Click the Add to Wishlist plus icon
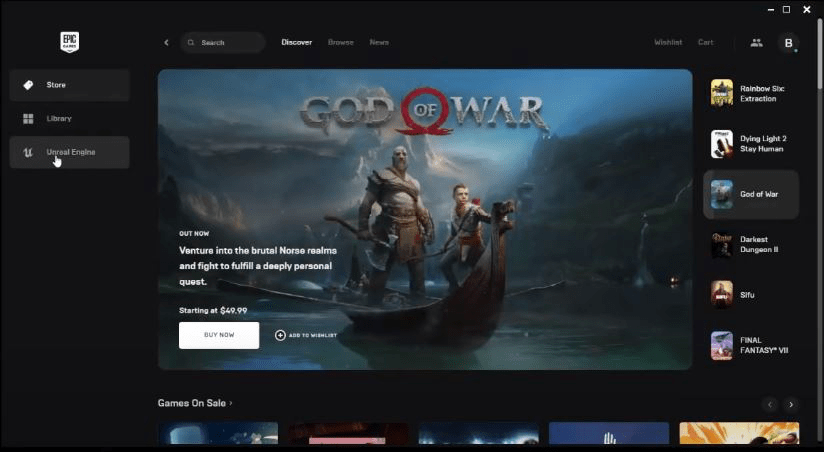The width and height of the screenshot is (824, 452). click(x=280, y=335)
